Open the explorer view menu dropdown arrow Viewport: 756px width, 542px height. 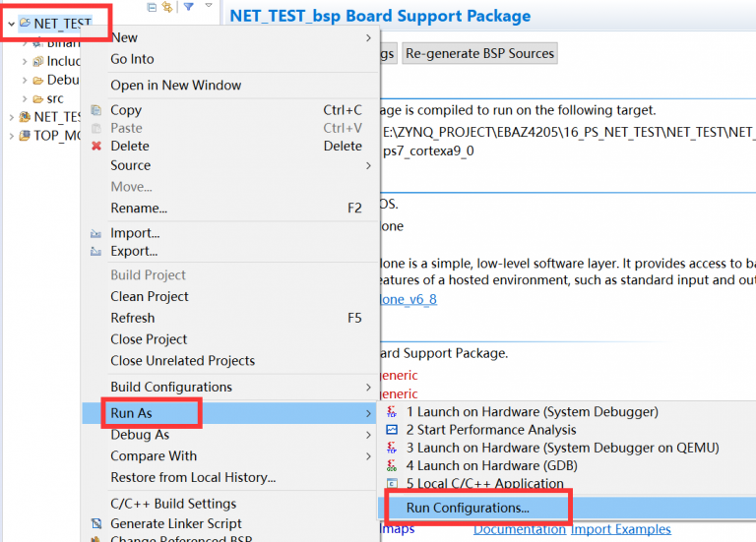click(209, 7)
